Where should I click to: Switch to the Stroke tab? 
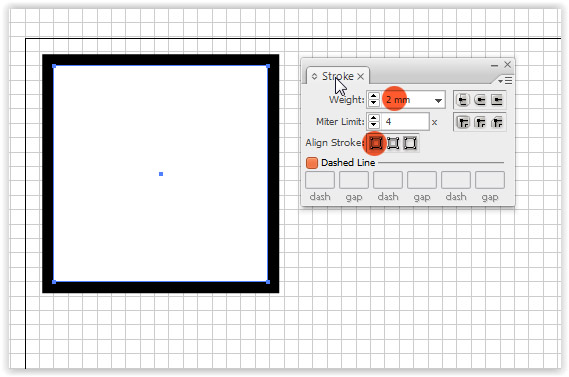pyautogui.click(x=337, y=76)
